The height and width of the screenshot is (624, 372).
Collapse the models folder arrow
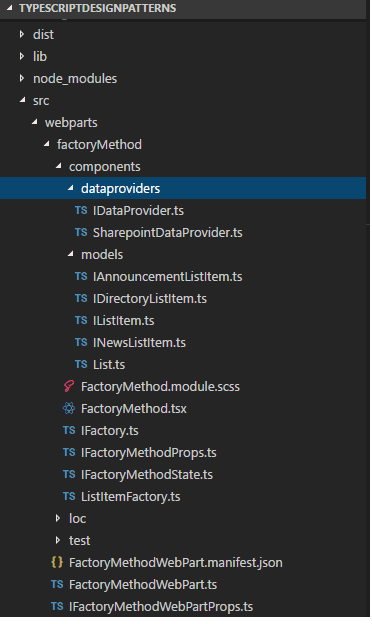point(70,254)
